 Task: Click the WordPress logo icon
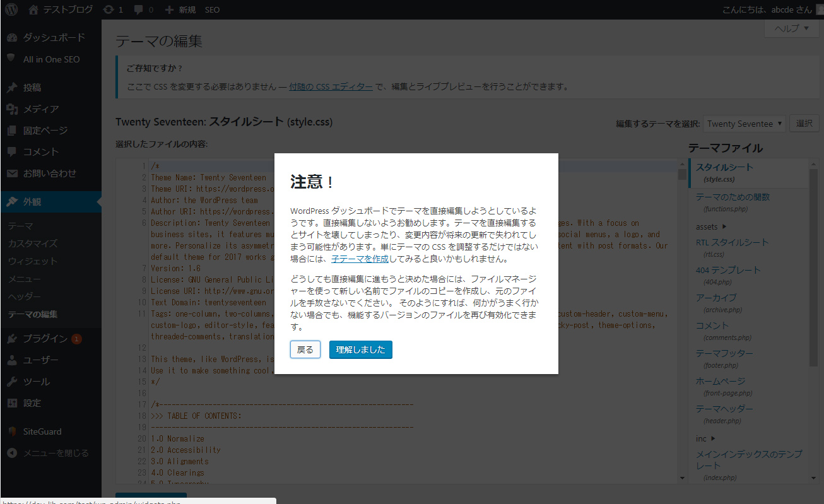12,9
